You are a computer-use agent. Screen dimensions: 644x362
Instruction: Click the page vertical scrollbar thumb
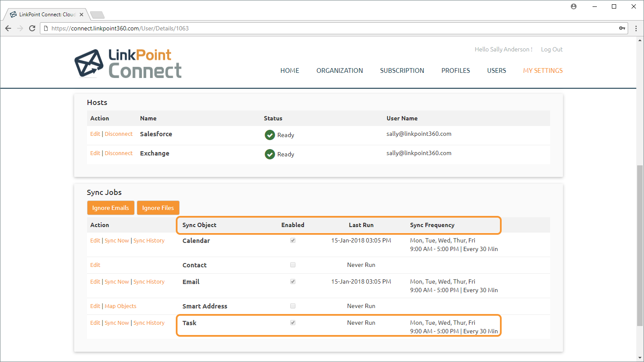tap(640, 245)
